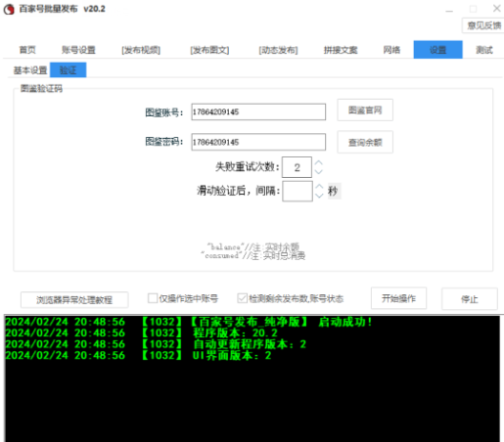Click the 开始操作 button
Screen dimensions: 504x442
[398, 298]
